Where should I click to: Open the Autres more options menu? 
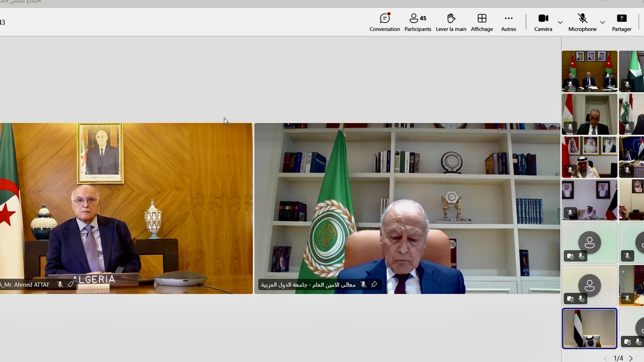pyautogui.click(x=508, y=22)
